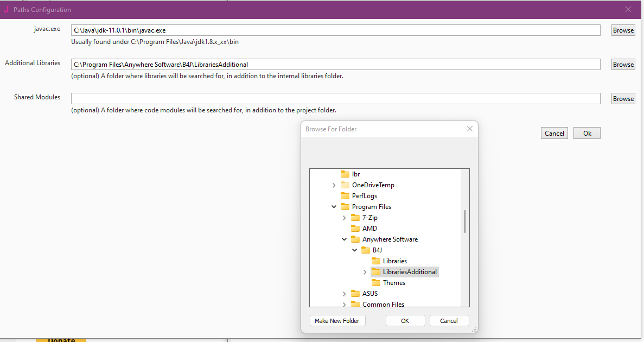Collapse the Anywhere Software node
644x342 pixels.
(x=344, y=239)
